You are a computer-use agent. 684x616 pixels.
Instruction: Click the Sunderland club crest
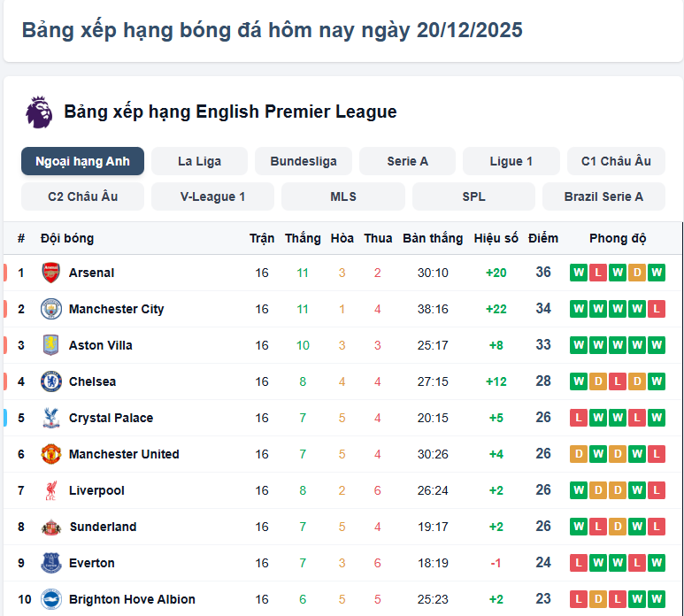click(50, 527)
